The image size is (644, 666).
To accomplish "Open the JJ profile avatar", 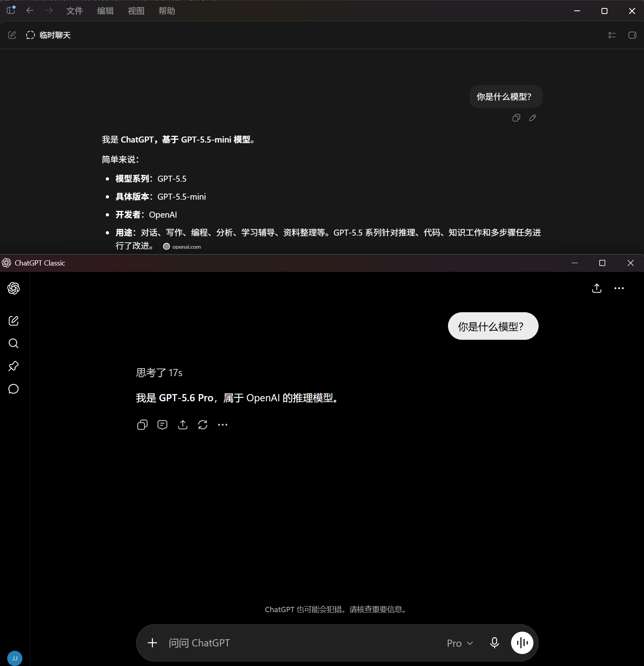I will point(15,658).
